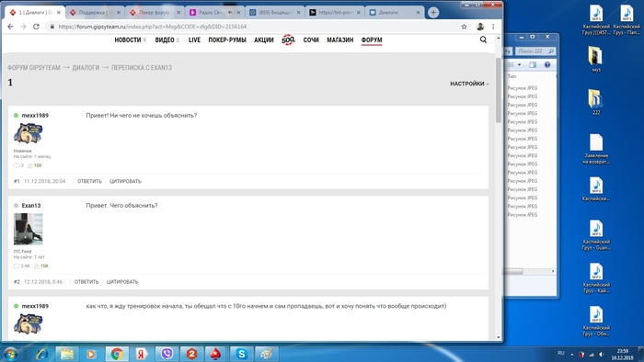The height and width of the screenshot is (362, 644).
Task: Click username Exan13 in second message
Action: (31, 206)
